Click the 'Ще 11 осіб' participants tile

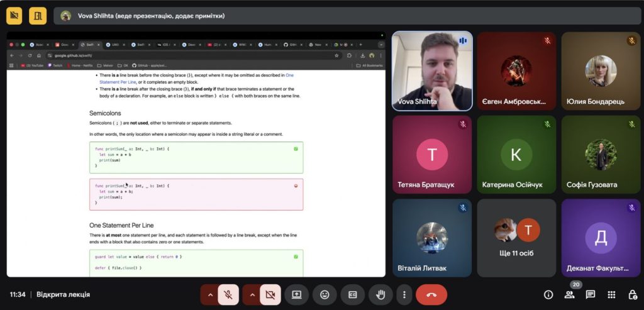click(516, 238)
